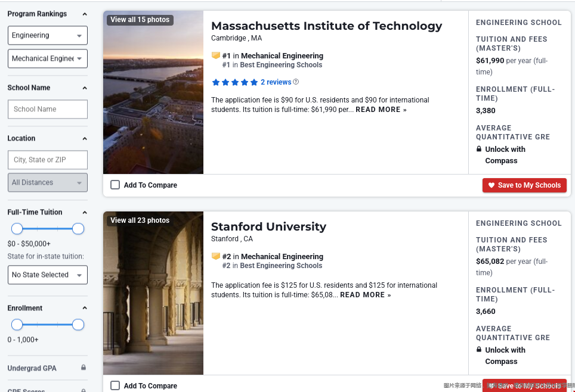Click heart icon on Save to My Schools
The height and width of the screenshot is (392, 575).
point(491,185)
